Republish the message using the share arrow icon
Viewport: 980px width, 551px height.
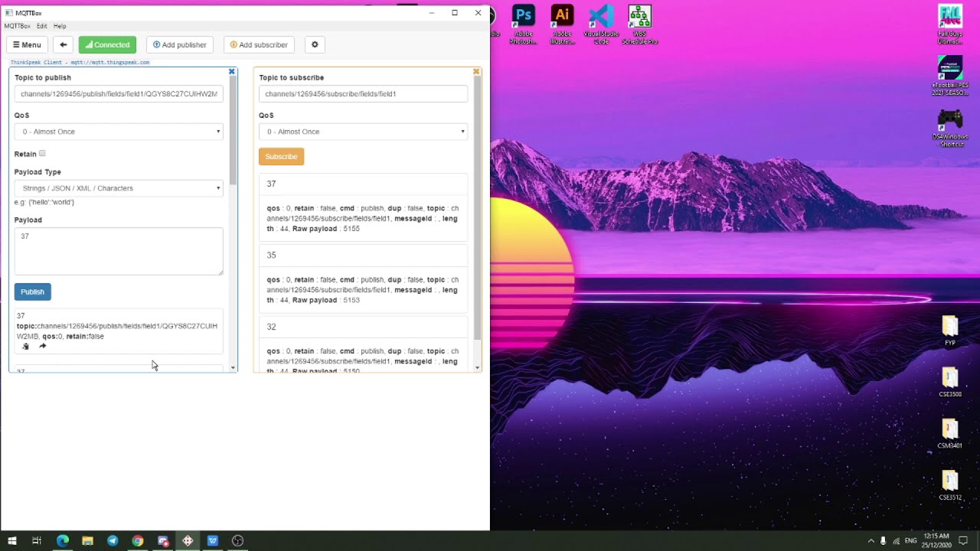tap(43, 346)
